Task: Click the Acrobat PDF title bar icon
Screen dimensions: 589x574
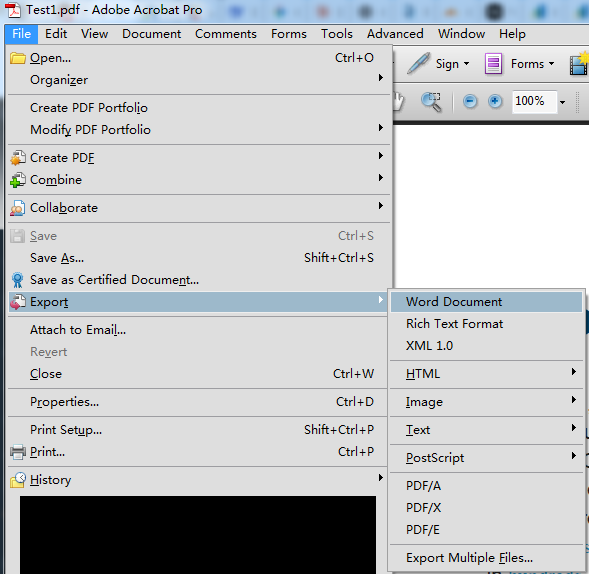Action: click(x=14, y=10)
